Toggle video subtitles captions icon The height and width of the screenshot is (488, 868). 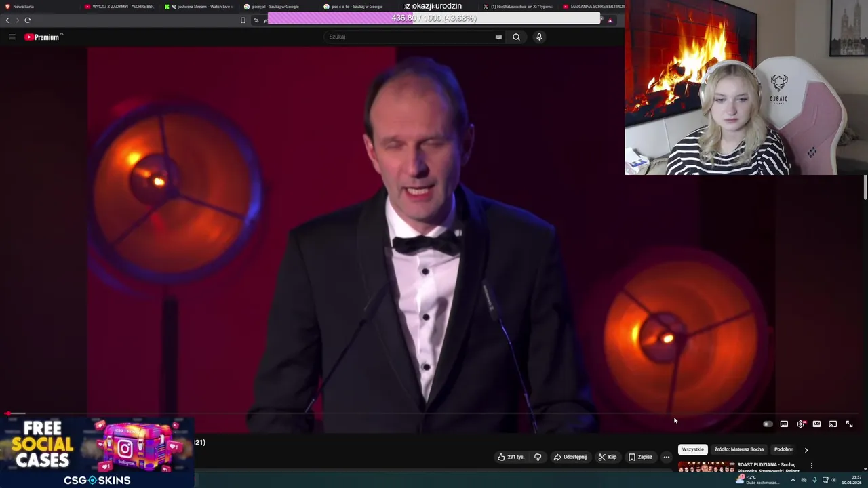pos(784,424)
